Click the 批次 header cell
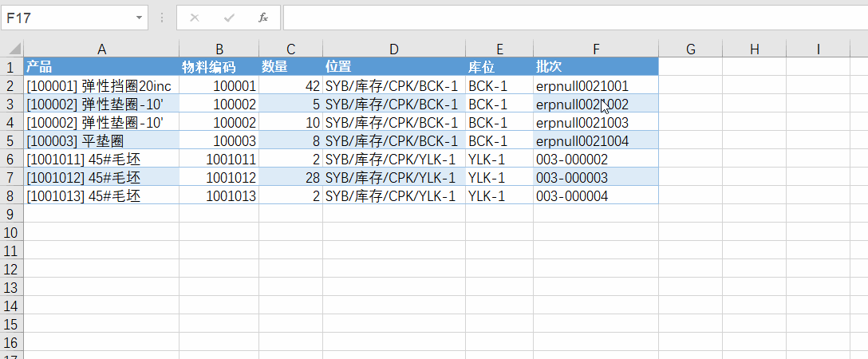The height and width of the screenshot is (359, 868). (x=595, y=67)
